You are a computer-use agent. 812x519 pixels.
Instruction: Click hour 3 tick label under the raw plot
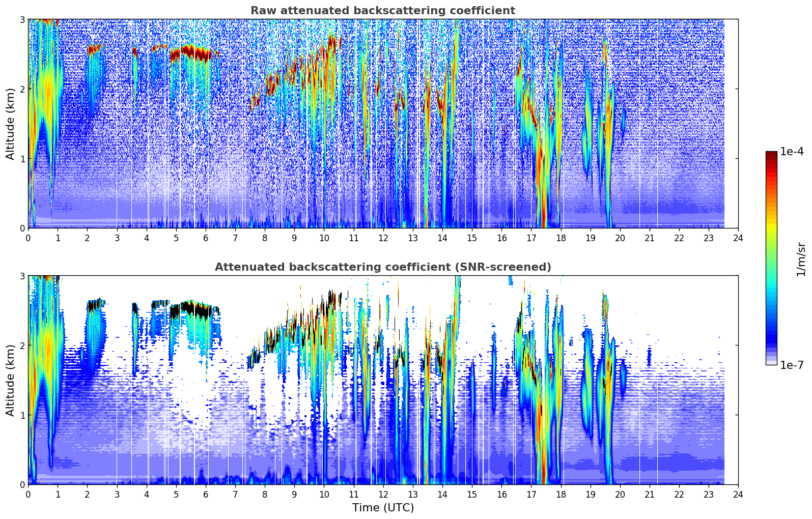click(x=117, y=238)
